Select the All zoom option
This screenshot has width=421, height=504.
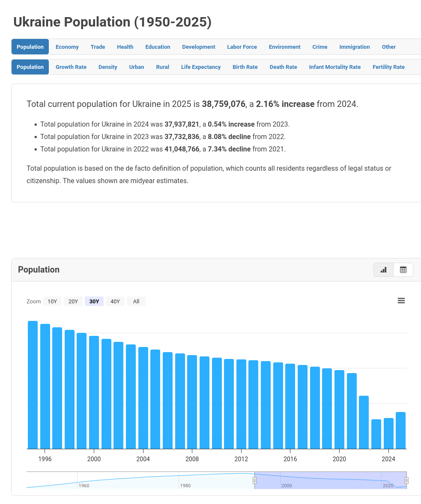point(136,301)
